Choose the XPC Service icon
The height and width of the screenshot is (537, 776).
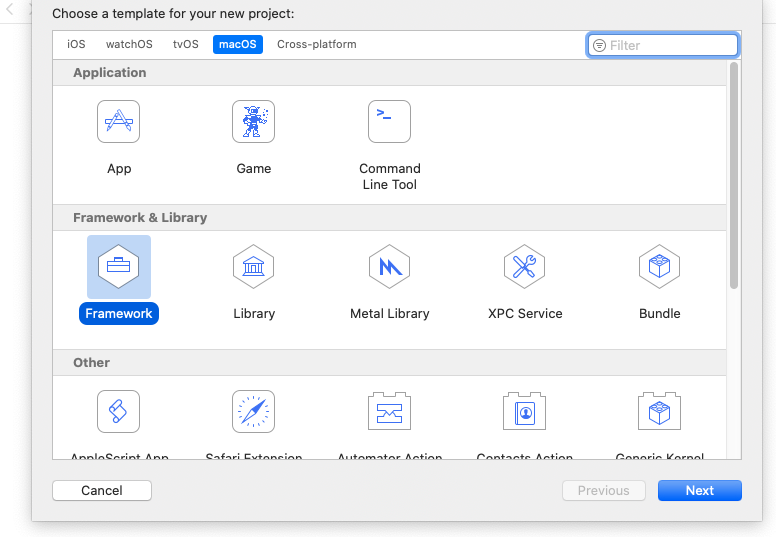click(525, 266)
